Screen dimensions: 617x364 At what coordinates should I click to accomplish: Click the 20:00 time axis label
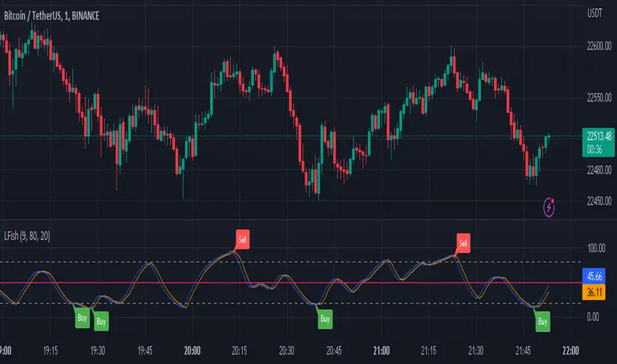click(x=192, y=350)
